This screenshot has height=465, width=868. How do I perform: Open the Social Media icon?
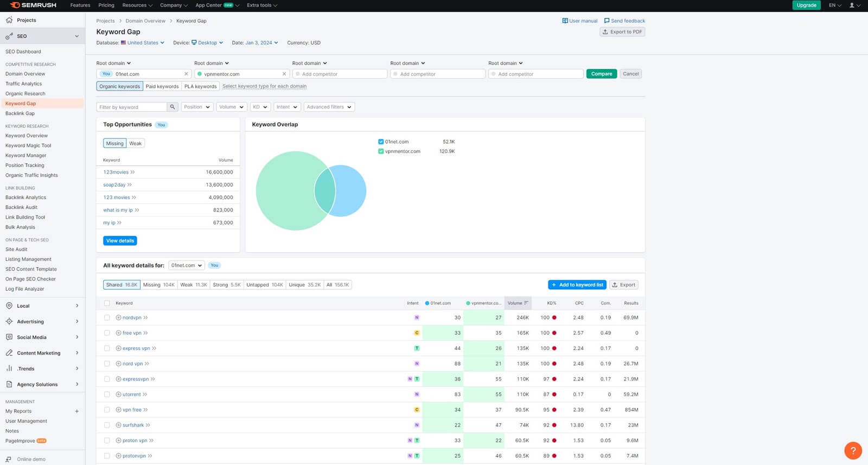(x=9, y=337)
